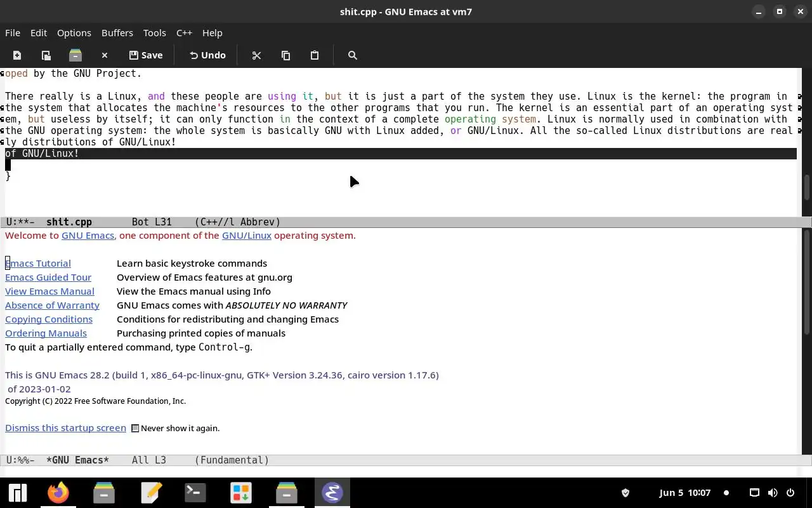
Task: Click the green 'operating system' text in editor
Action: pos(490,119)
